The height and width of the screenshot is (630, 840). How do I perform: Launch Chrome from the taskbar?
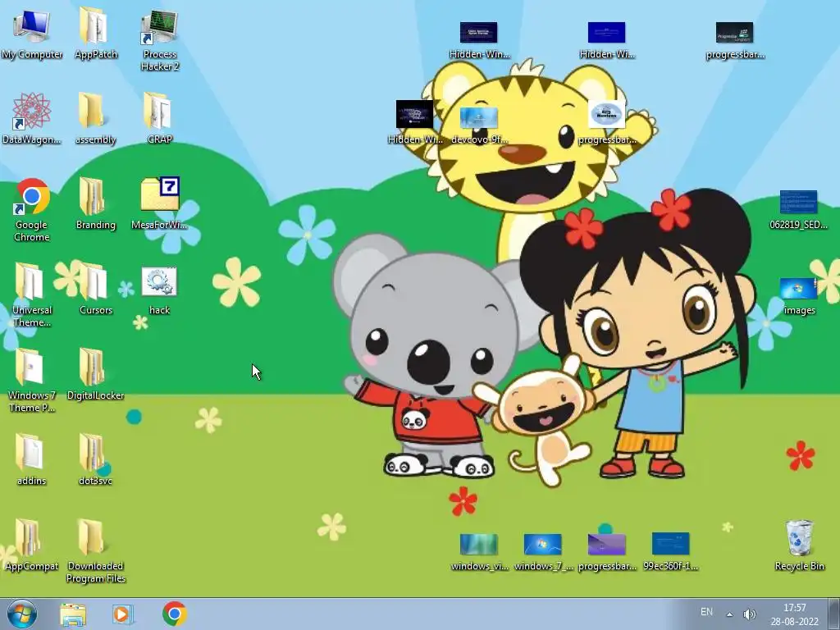coord(175,614)
